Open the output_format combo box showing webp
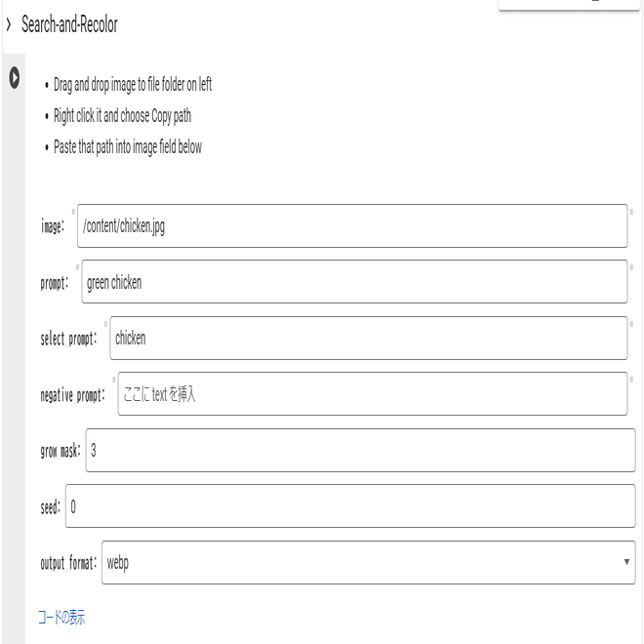 pyautogui.click(x=369, y=562)
